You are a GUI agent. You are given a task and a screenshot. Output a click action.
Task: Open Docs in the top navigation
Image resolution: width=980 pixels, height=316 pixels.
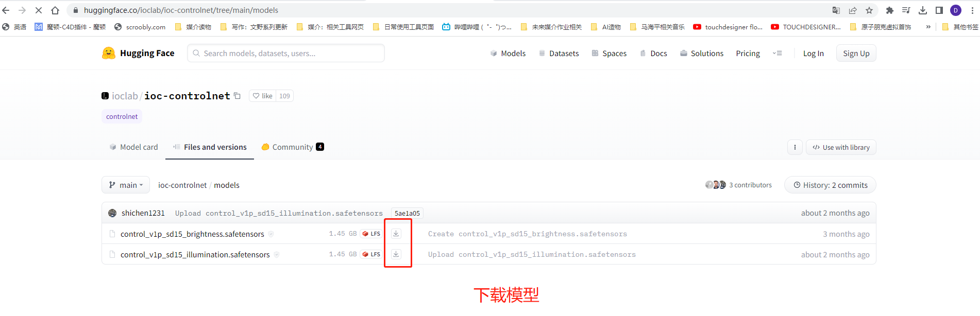click(x=653, y=53)
